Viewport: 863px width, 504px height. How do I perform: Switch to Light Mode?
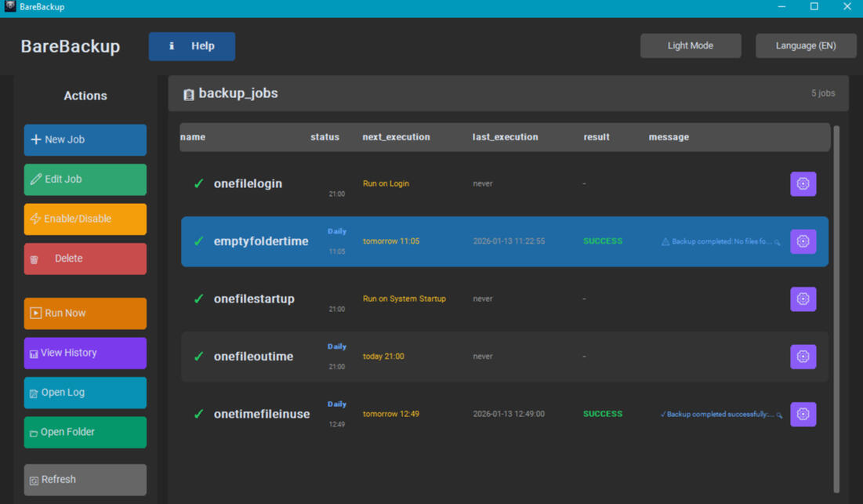click(x=690, y=45)
